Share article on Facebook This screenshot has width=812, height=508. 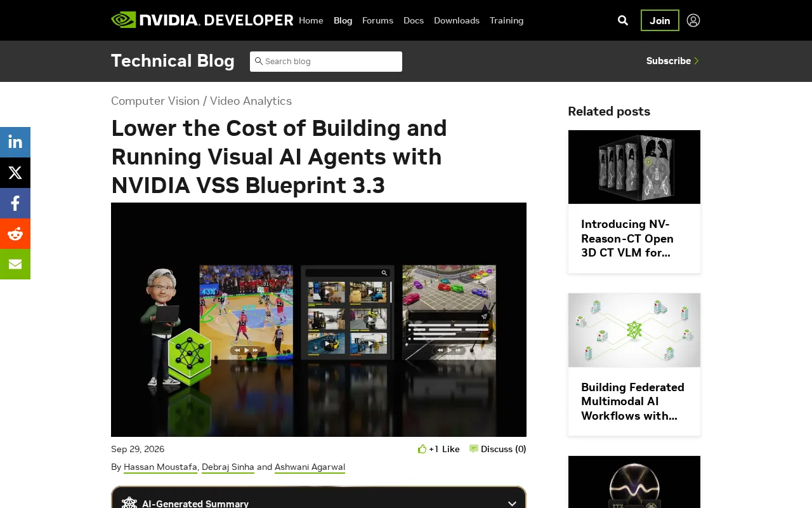pyautogui.click(x=15, y=203)
